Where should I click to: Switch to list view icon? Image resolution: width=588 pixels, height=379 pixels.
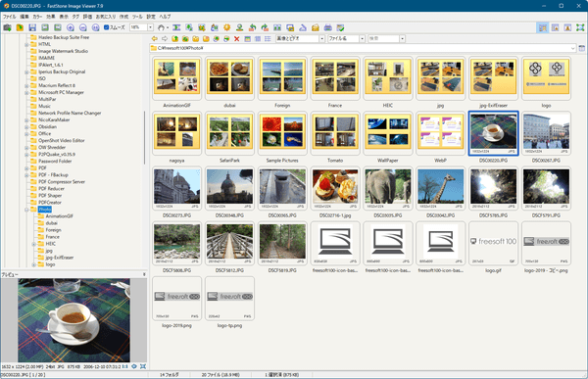[268, 38]
